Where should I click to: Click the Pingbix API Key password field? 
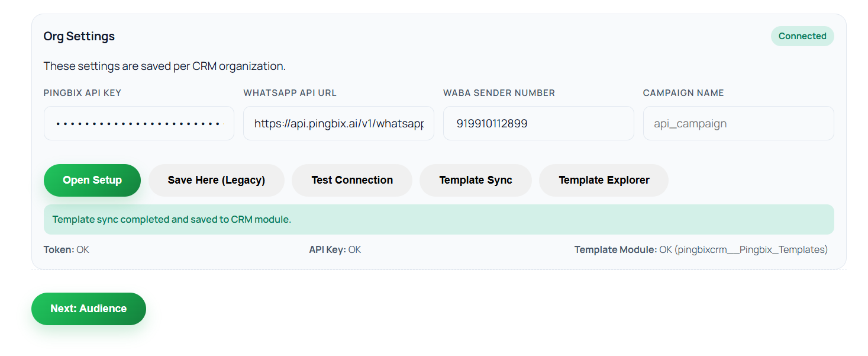[138, 123]
